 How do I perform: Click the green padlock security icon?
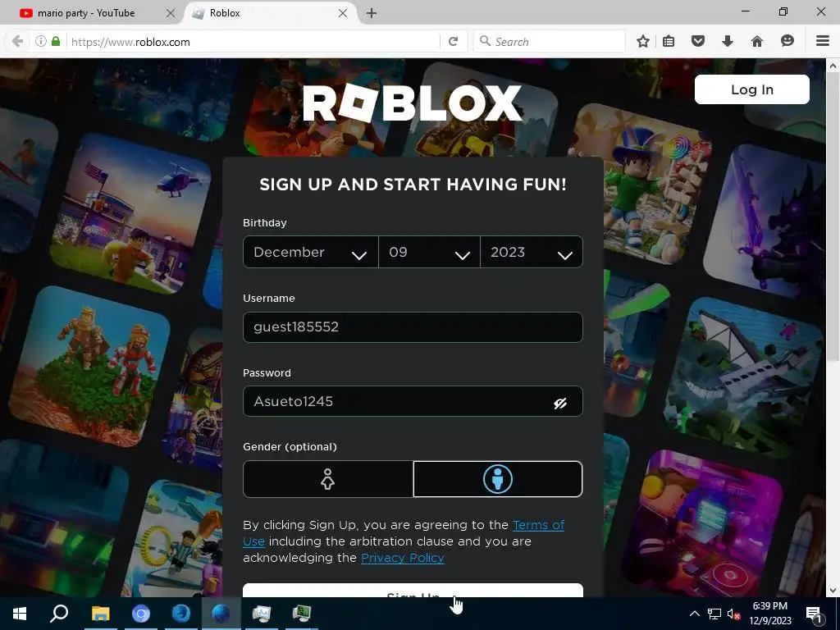[x=56, y=41]
